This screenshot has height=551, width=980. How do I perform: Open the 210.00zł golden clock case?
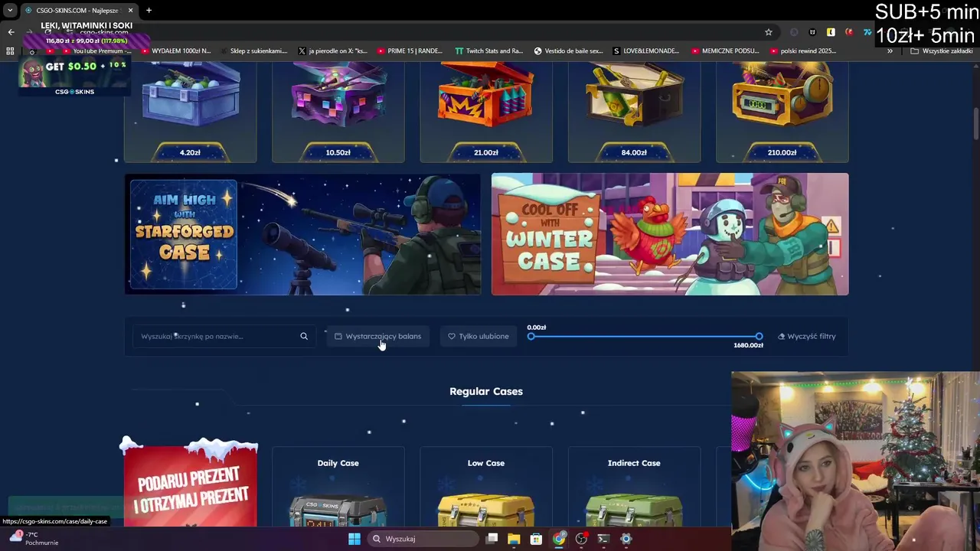[x=782, y=112]
